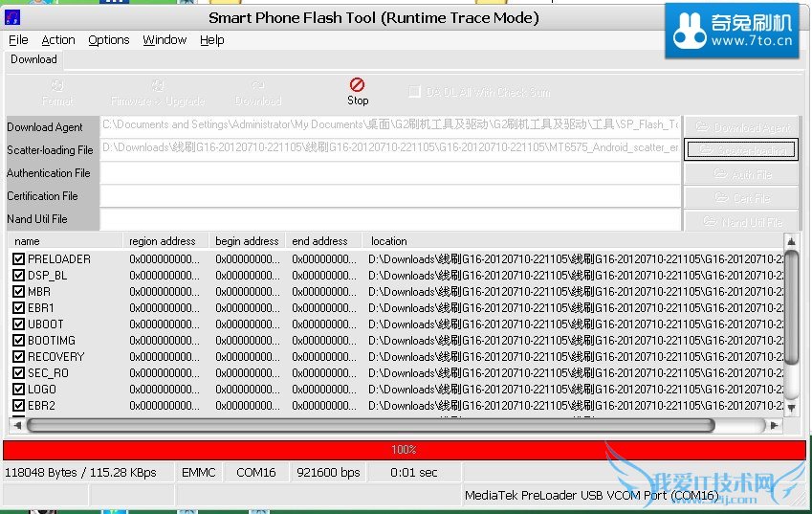Uncheck the EBR2 partition checkbox
Image resolution: width=812 pixels, height=514 pixels.
pyautogui.click(x=18, y=406)
